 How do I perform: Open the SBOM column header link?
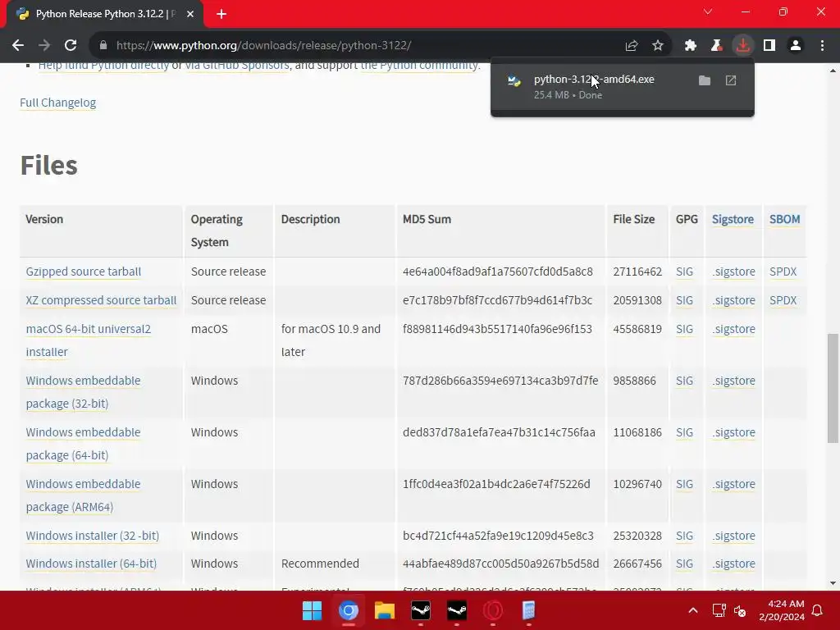784,219
